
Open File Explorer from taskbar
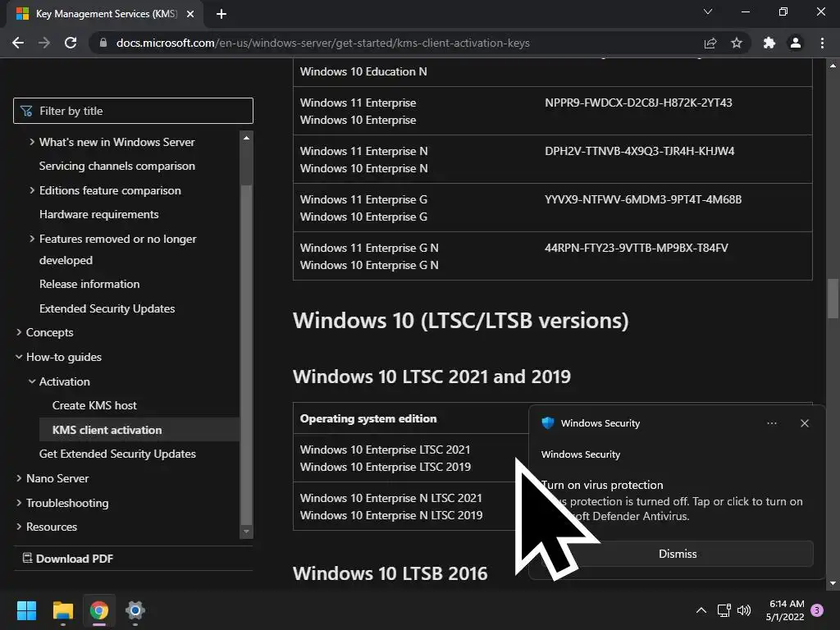point(62,610)
